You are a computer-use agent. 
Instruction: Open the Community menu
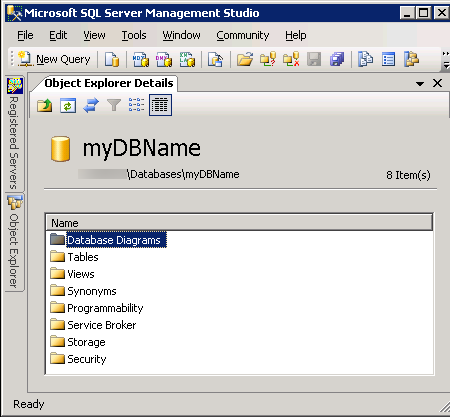click(x=243, y=35)
